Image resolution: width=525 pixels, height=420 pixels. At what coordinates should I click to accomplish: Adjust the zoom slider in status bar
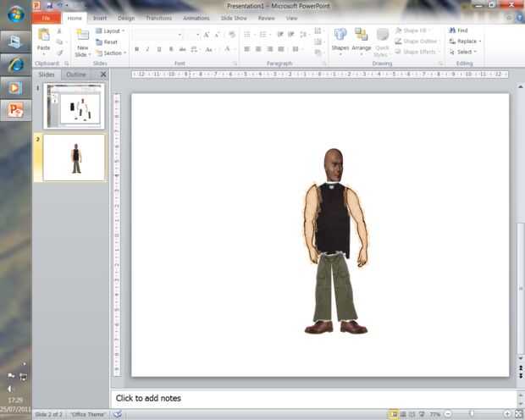[471, 413]
